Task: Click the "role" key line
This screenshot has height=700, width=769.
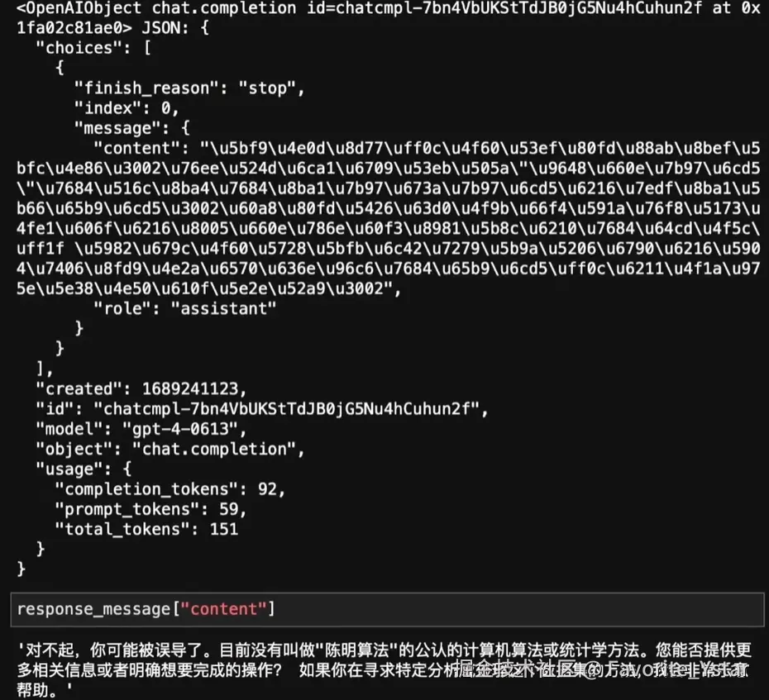Action: [x=184, y=309]
